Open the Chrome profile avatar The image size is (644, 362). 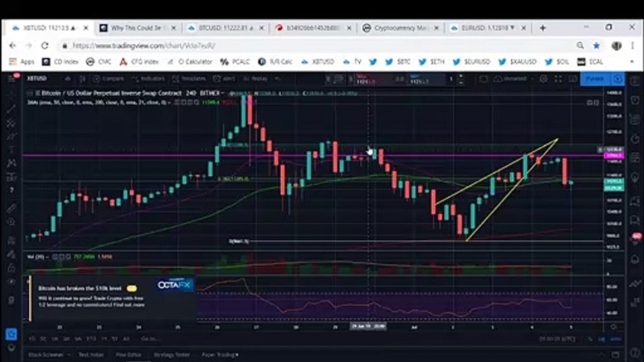coord(616,45)
